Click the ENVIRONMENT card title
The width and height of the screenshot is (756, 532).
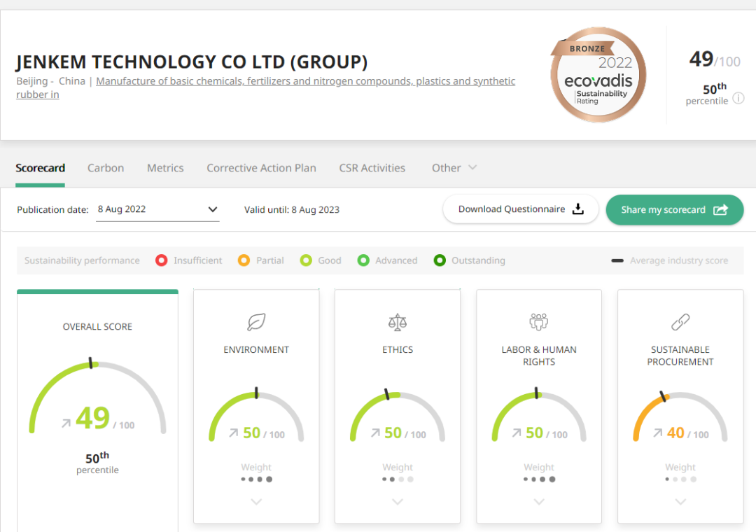[x=256, y=350]
